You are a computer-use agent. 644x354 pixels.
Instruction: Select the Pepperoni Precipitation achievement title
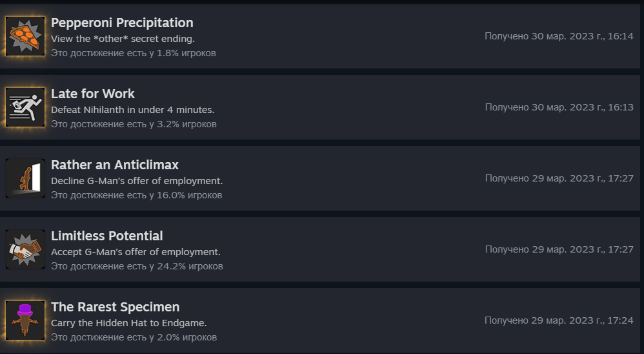tap(122, 23)
